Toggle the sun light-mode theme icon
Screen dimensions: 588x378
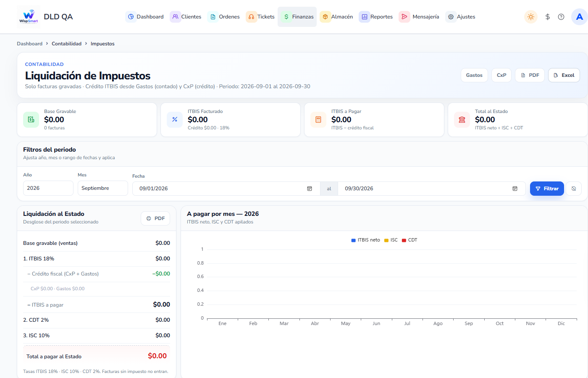pos(531,17)
